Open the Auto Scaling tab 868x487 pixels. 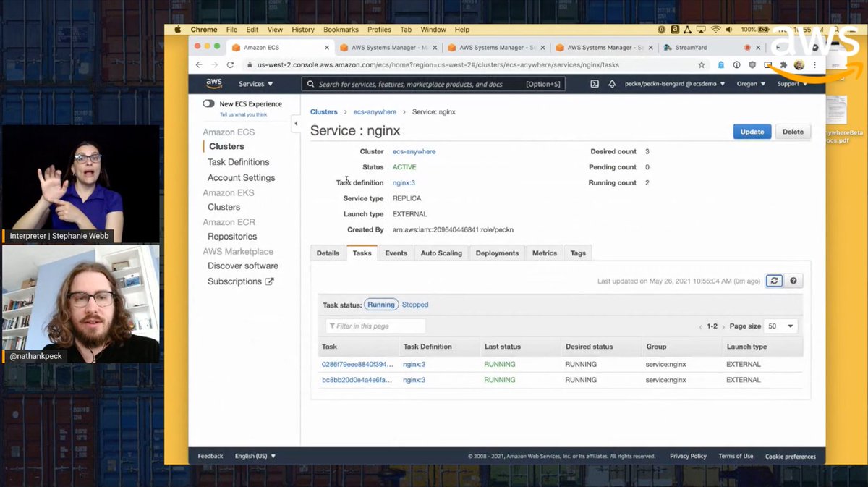pyautogui.click(x=441, y=253)
